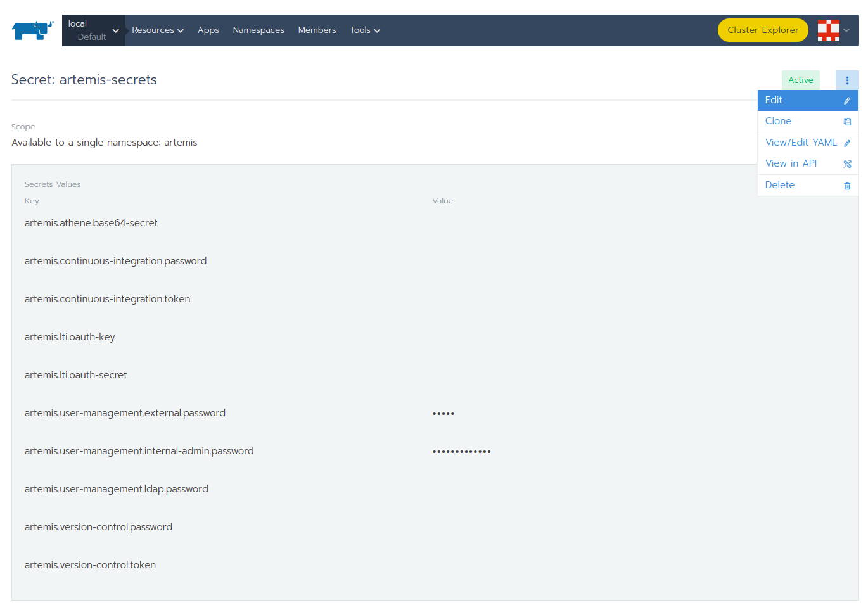
Task: Expand the Resources menu
Action: [157, 30]
